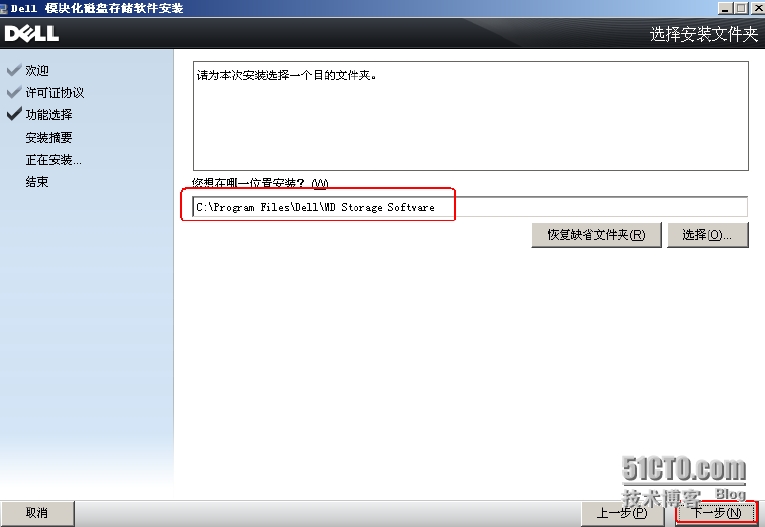Click the dark checkmark beside 功能选择
This screenshot has width=765, height=527.
(x=14, y=114)
